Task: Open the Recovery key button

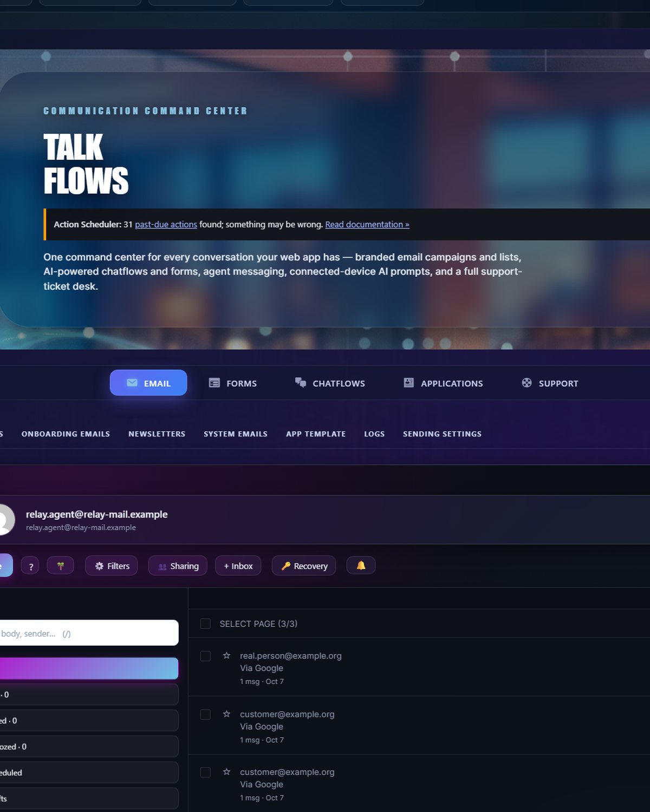Action: pyautogui.click(x=304, y=566)
